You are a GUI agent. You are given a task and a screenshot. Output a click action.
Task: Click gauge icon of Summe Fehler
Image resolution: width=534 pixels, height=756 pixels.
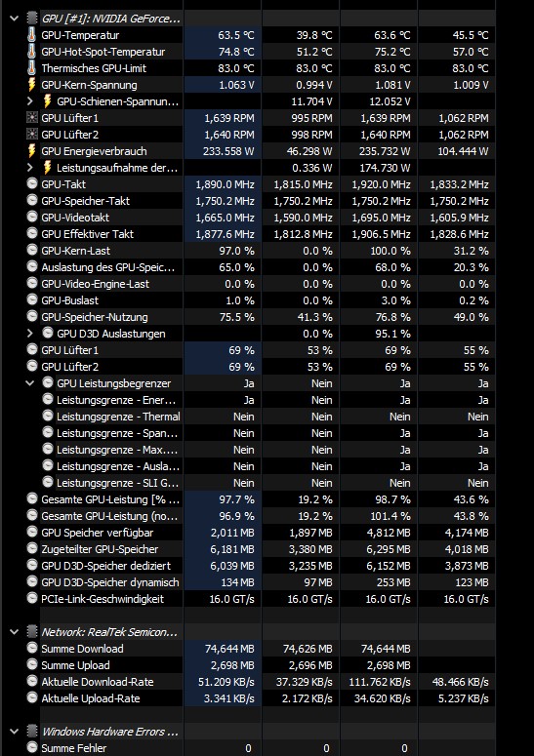32,748
